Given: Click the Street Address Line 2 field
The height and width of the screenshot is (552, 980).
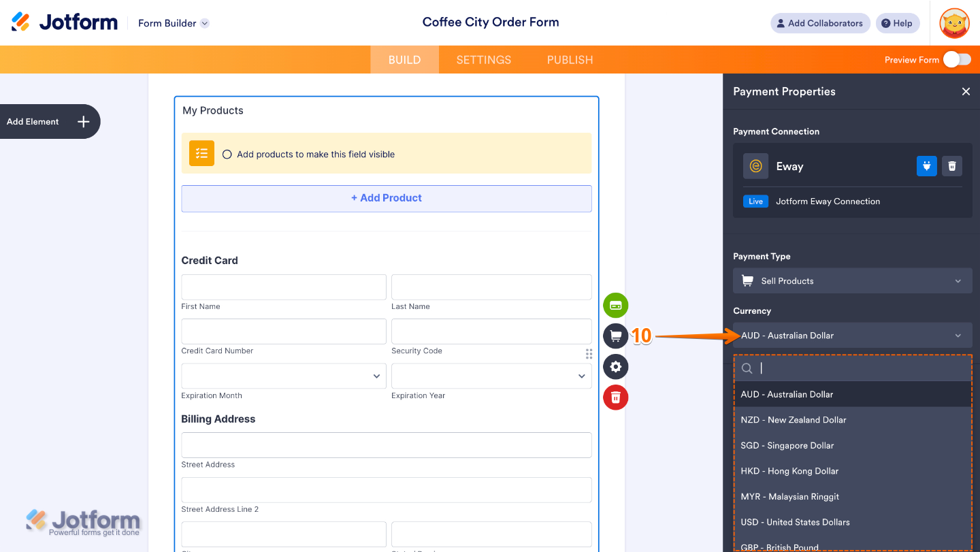Looking at the screenshot, I should coord(387,490).
